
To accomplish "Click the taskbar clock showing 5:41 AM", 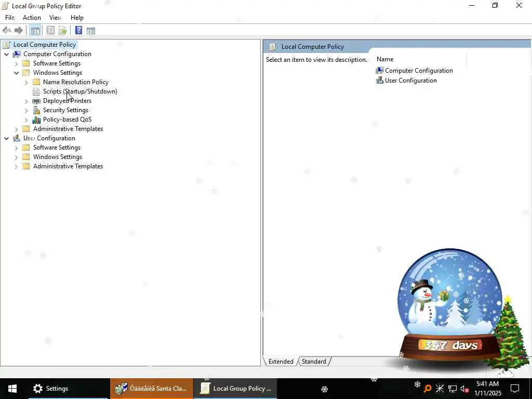I will [x=487, y=389].
